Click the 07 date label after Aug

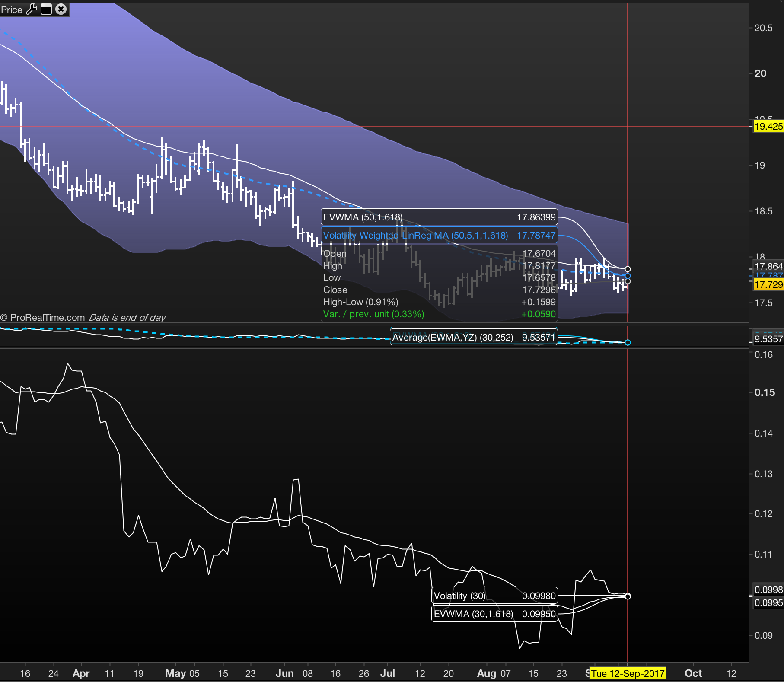coord(506,673)
